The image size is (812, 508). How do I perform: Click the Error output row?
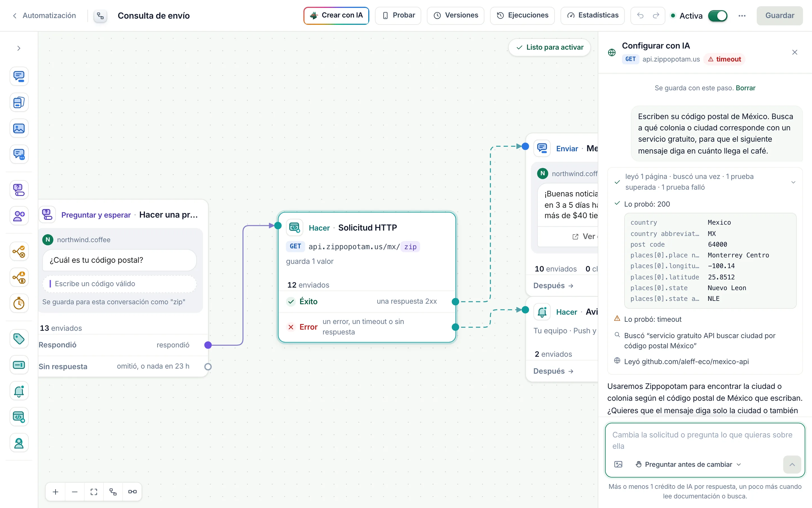[x=367, y=327]
